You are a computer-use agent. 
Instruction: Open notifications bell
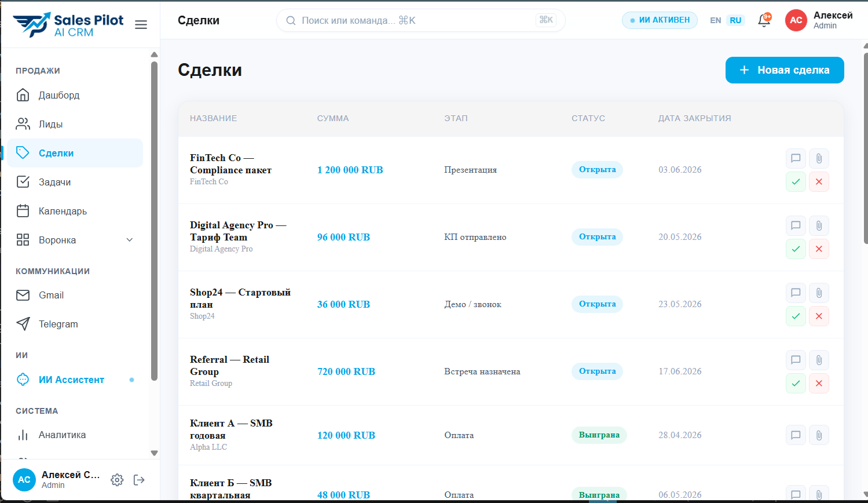click(x=764, y=21)
